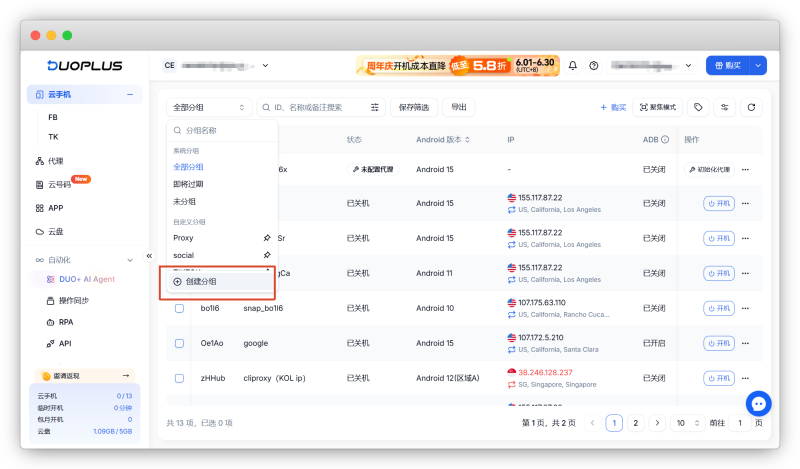Select the bo1l6 row checkbox

[x=179, y=308]
